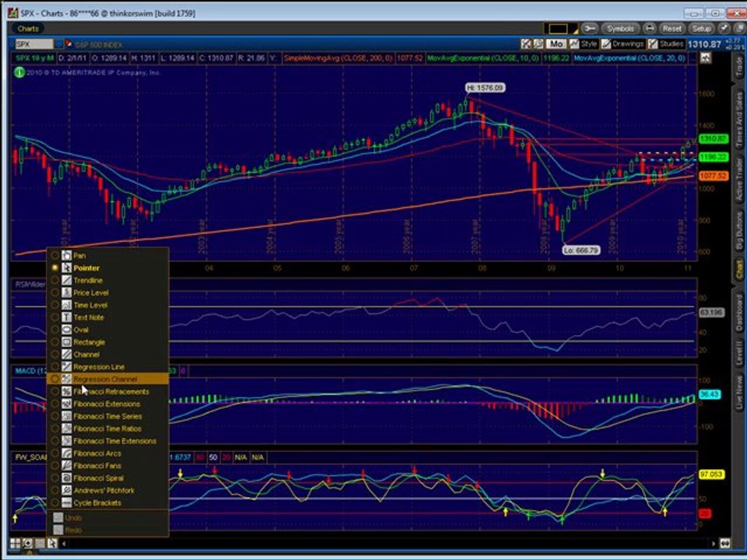
Task: Click the Andrews' Pitchfork tool icon
Action: click(x=66, y=491)
